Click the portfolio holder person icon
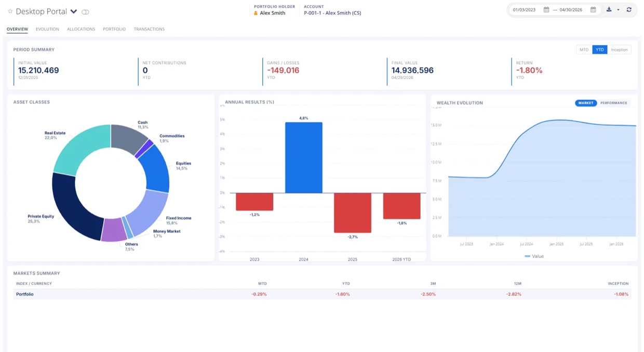 tap(256, 13)
